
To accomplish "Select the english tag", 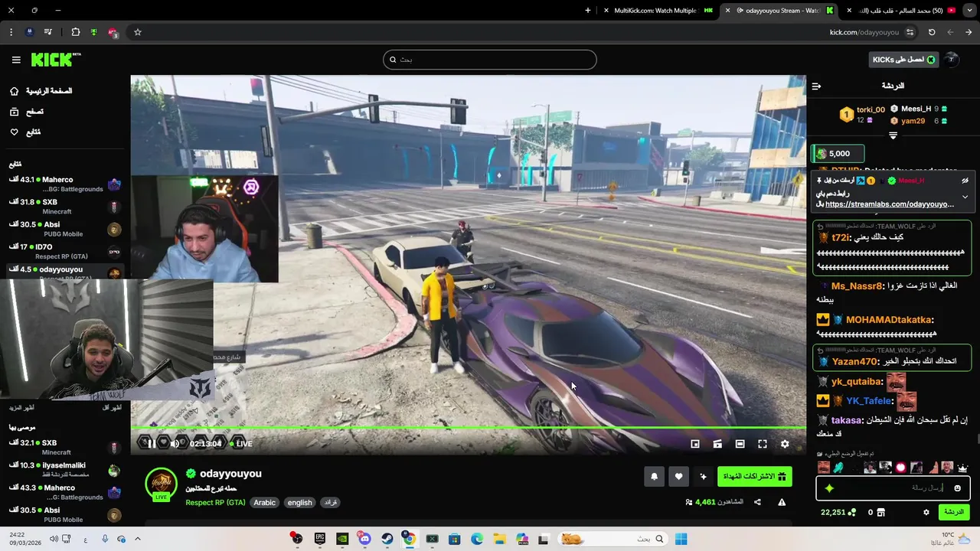I will (x=299, y=503).
